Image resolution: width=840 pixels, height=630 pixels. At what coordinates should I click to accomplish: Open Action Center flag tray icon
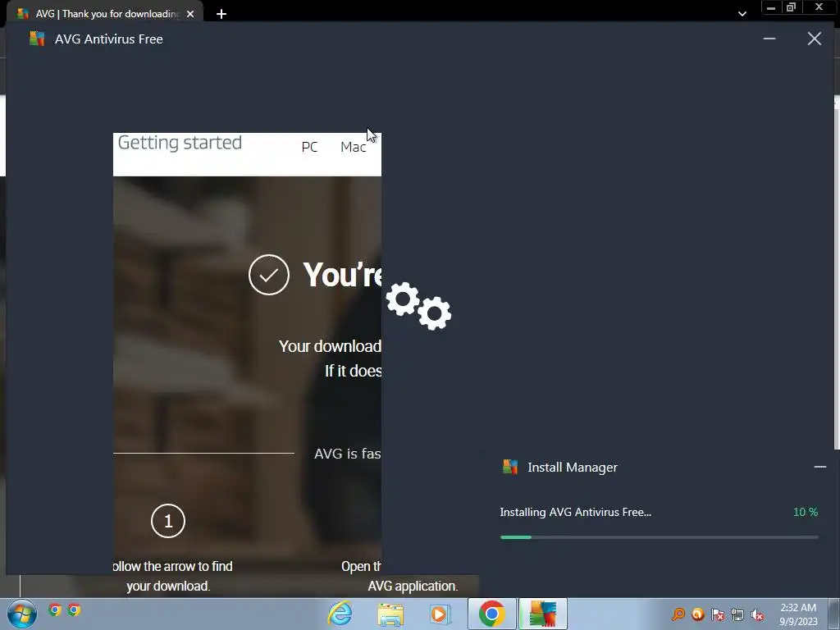coord(718,614)
